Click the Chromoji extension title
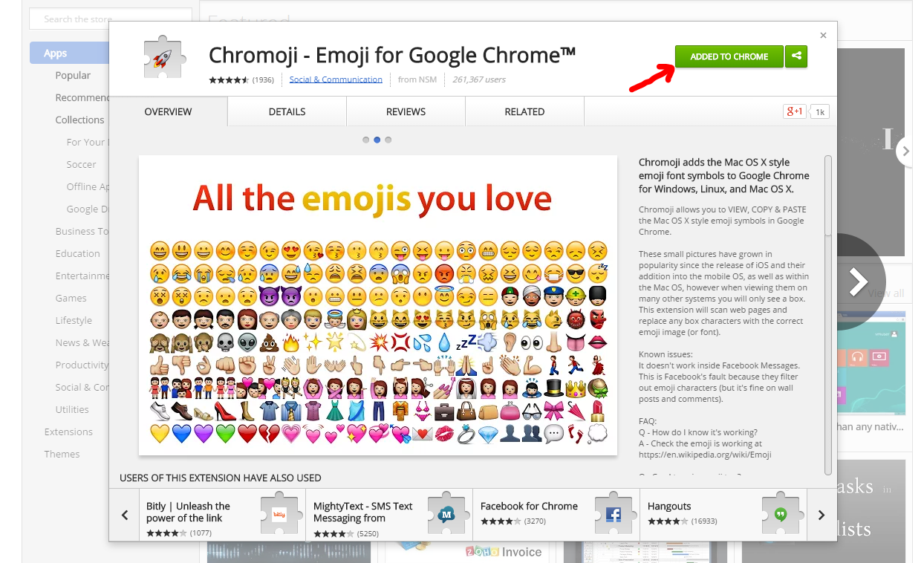The width and height of the screenshot is (924, 563). tap(392, 55)
